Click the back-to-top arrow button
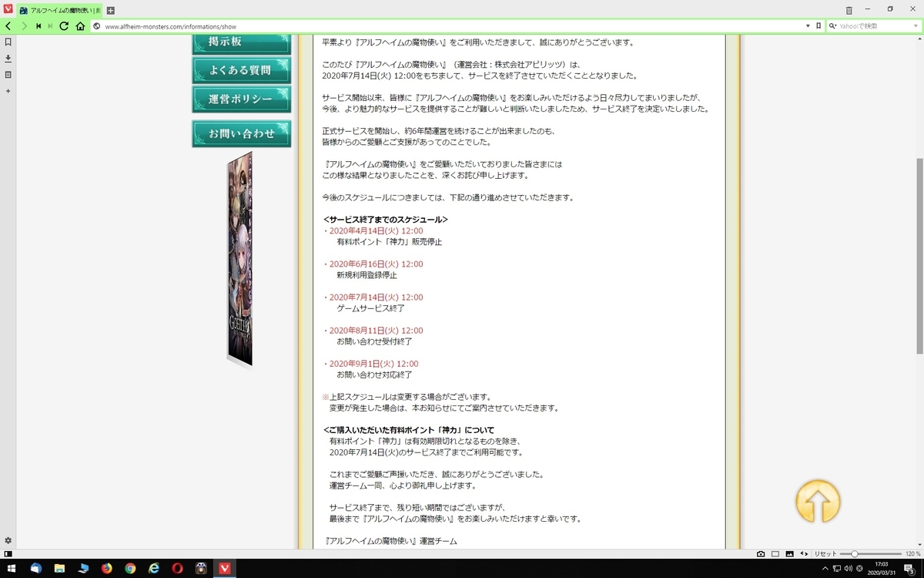 pos(818,502)
